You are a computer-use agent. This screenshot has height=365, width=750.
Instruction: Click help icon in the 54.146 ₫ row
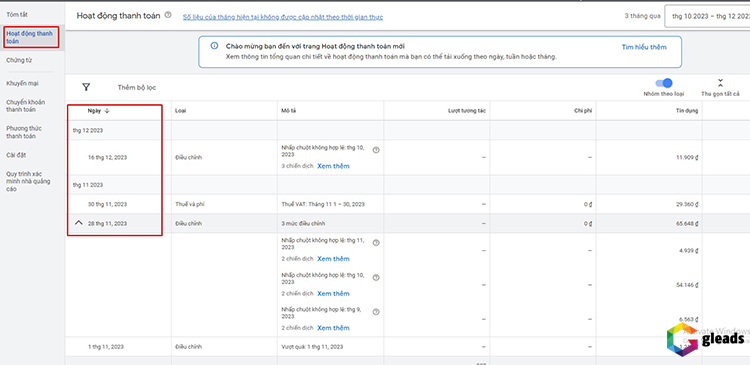point(376,277)
